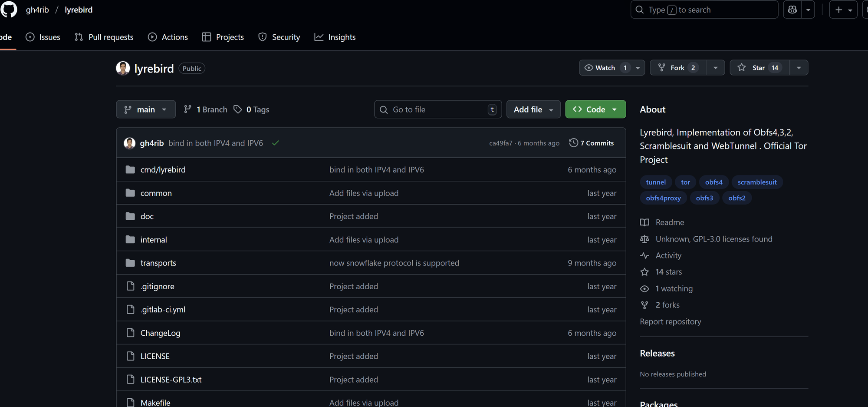Click the gh4rib avatar beside repository name
This screenshot has height=407, width=868.
click(x=123, y=68)
